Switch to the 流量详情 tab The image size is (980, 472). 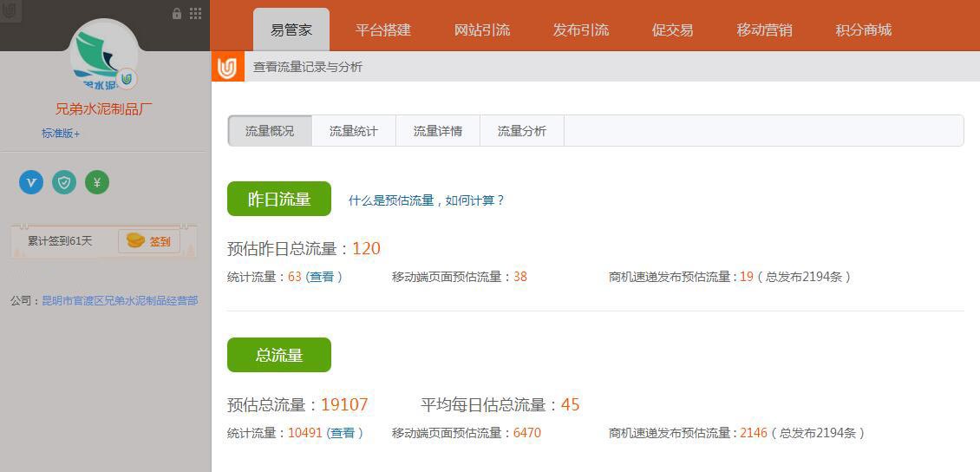(x=437, y=131)
